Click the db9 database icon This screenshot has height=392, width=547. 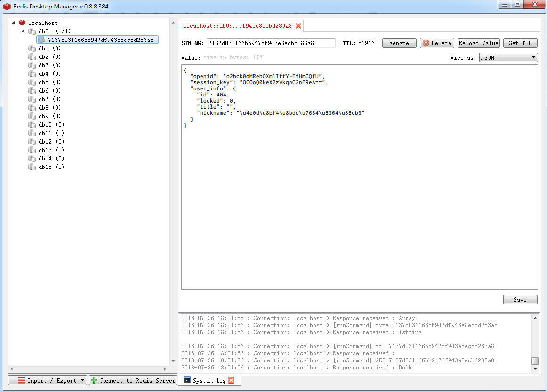tap(32, 116)
